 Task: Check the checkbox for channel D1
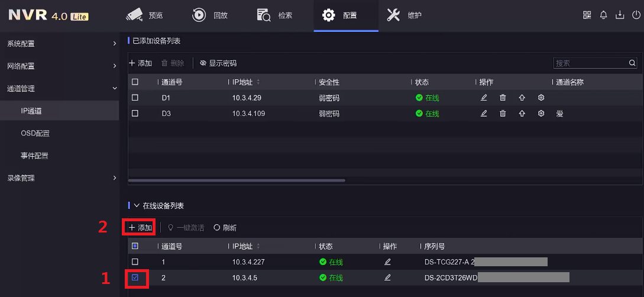tap(135, 98)
